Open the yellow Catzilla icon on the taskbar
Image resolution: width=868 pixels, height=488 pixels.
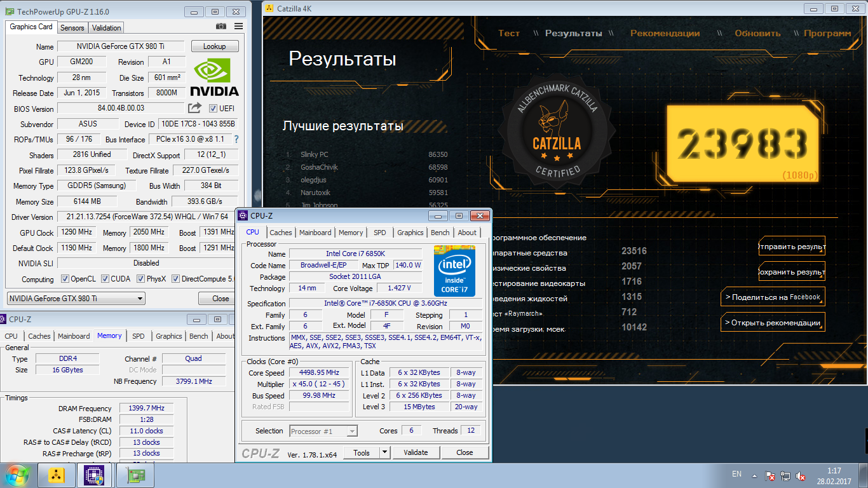(x=57, y=475)
